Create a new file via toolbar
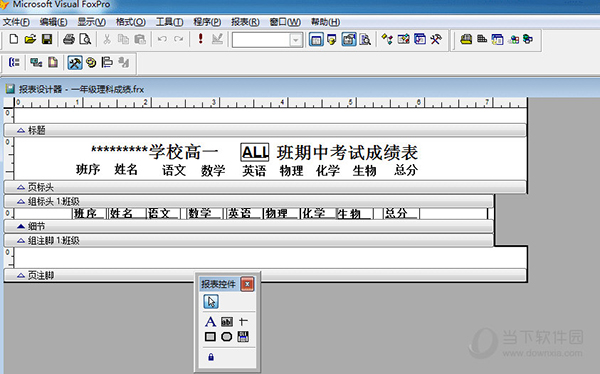The height and width of the screenshot is (374, 600). (14, 39)
